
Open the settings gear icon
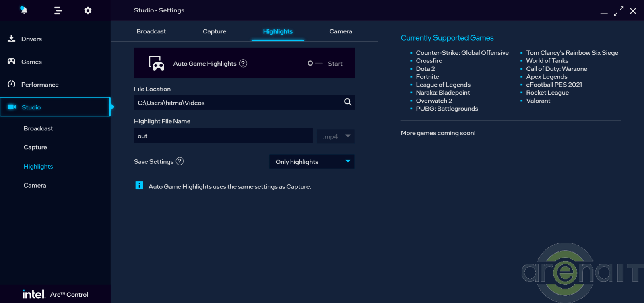[x=88, y=11]
